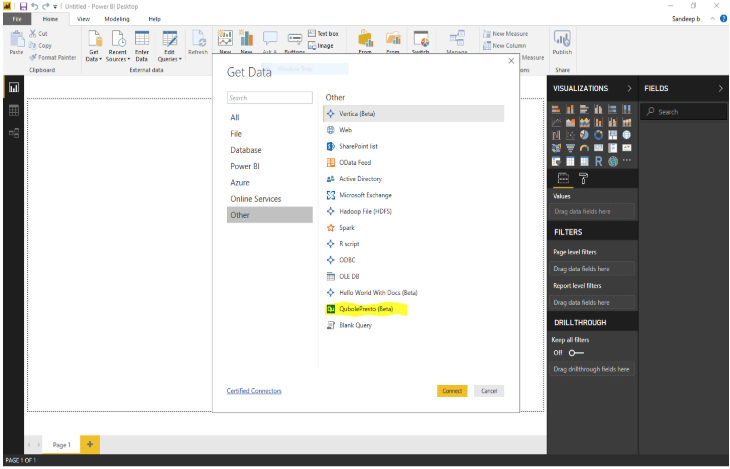Toggle the Keep all filters switch
The width and height of the screenshot is (730, 469).
(576, 353)
